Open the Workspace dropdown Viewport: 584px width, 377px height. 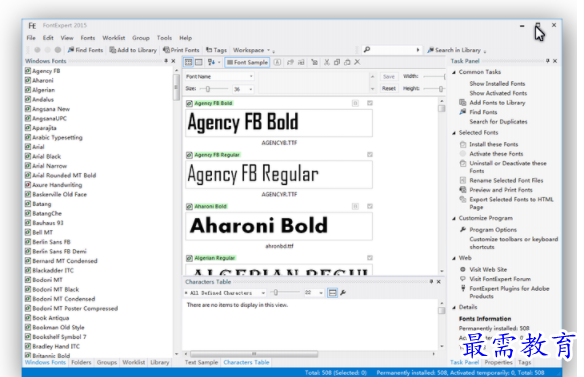click(251, 50)
